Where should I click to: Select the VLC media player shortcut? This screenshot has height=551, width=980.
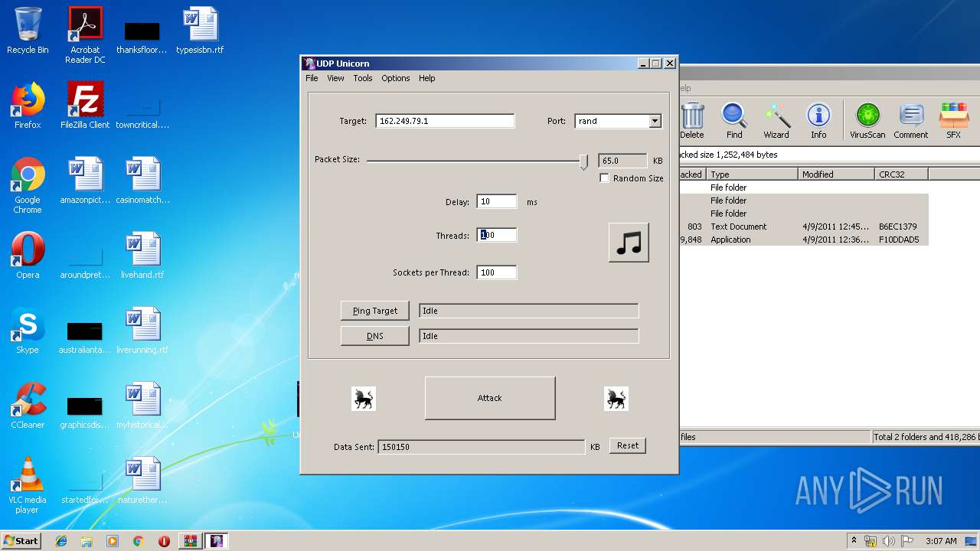click(28, 485)
